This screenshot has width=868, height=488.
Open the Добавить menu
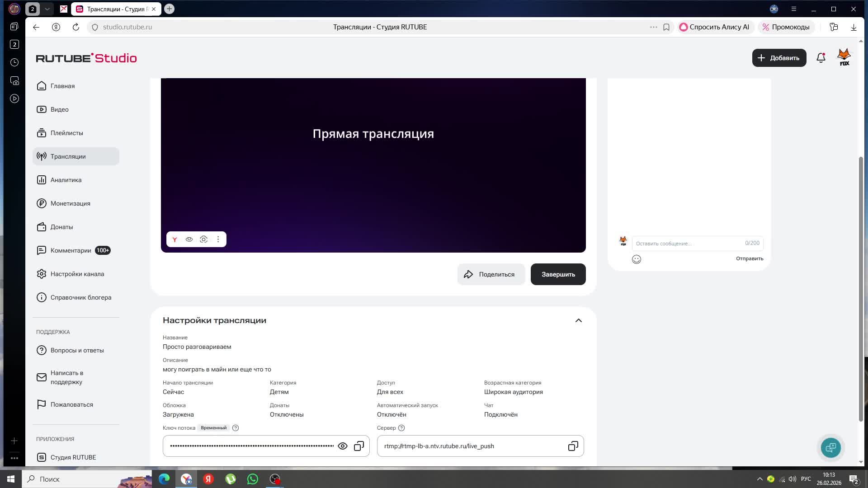coord(779,58)
